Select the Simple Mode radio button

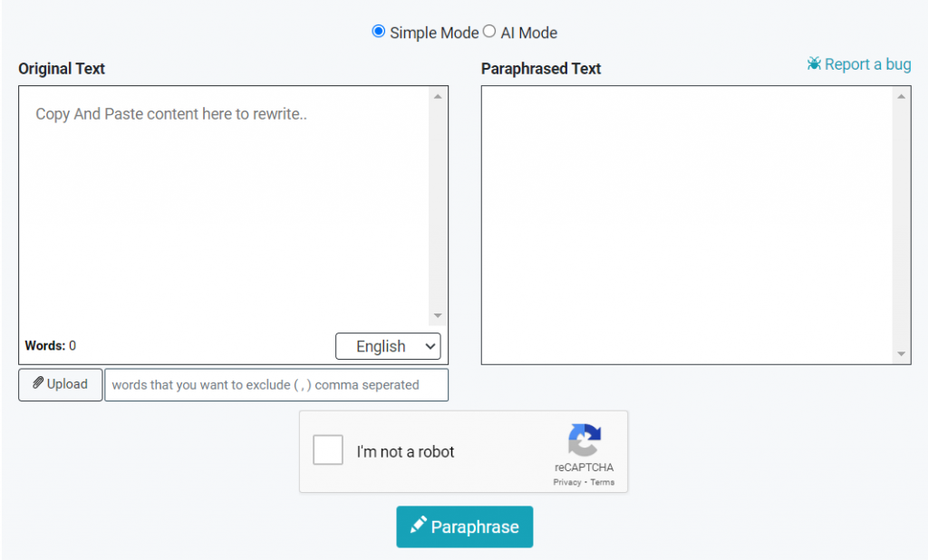(x=379, y=32)
